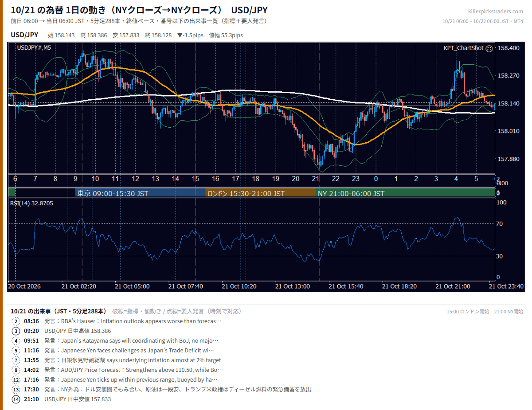Click the 21 Oct 05:00 time label
This screenshot has height=410, width=532.
pos(132,286)
